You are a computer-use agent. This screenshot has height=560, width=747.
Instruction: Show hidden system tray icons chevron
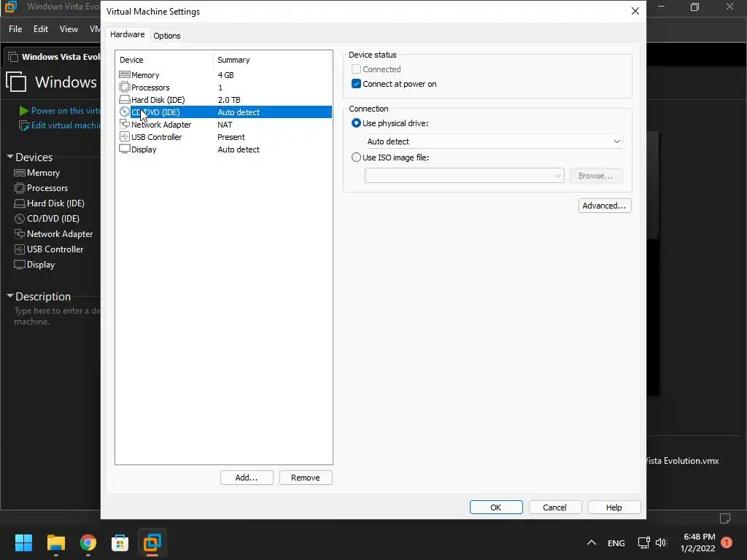click(591, 542)
